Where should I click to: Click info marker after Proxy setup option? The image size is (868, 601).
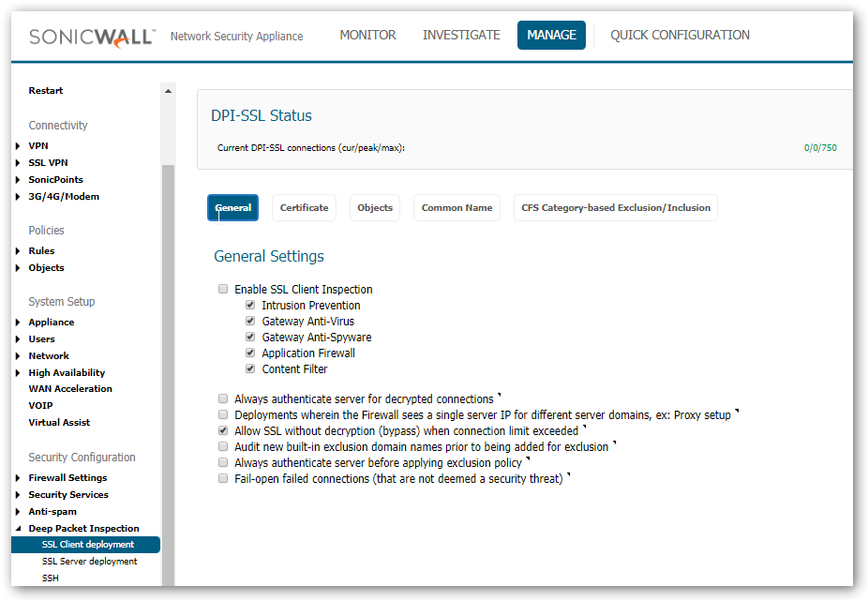pos(737,412)
